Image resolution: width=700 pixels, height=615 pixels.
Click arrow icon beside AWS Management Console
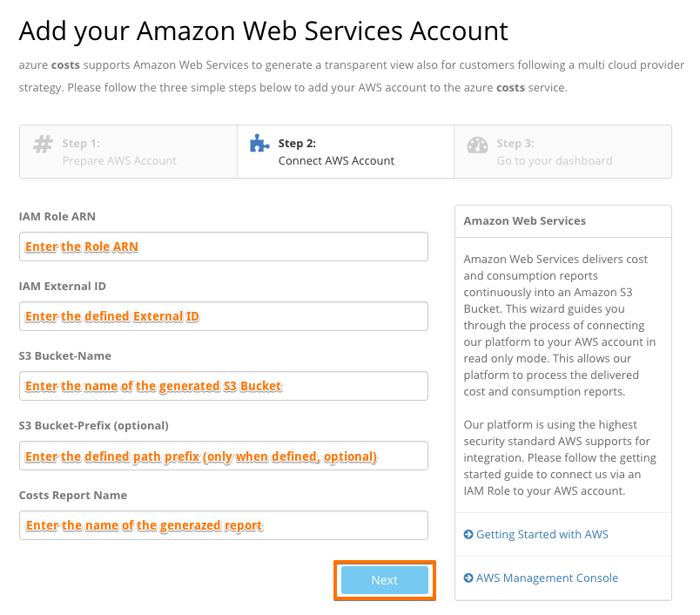pyautogui.click(x=468, y=578)
